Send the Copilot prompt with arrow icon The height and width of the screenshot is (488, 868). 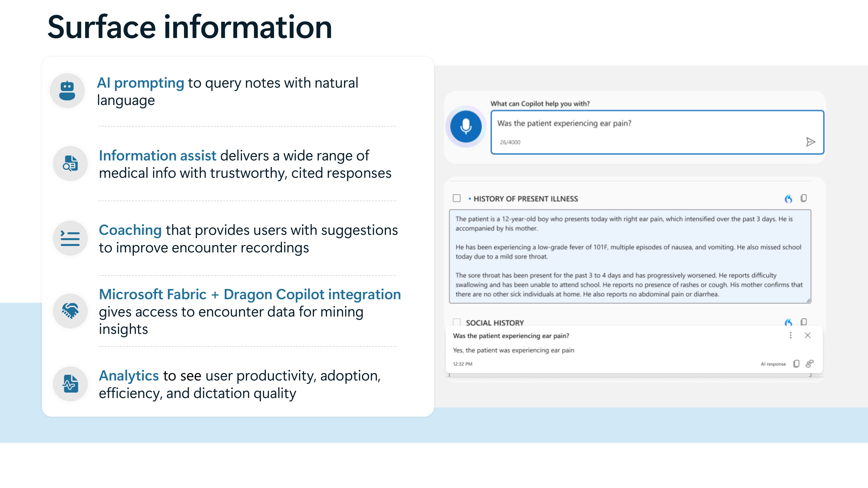tap(810, 142)
